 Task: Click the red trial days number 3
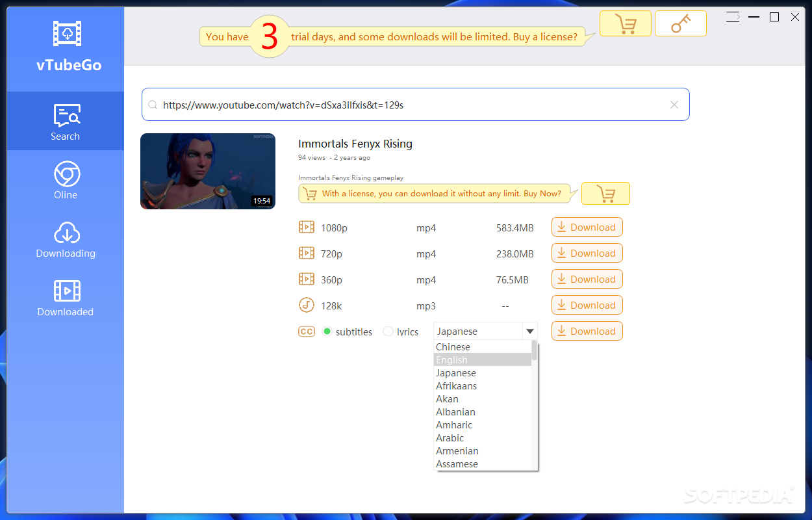click(x=270, y=37)
